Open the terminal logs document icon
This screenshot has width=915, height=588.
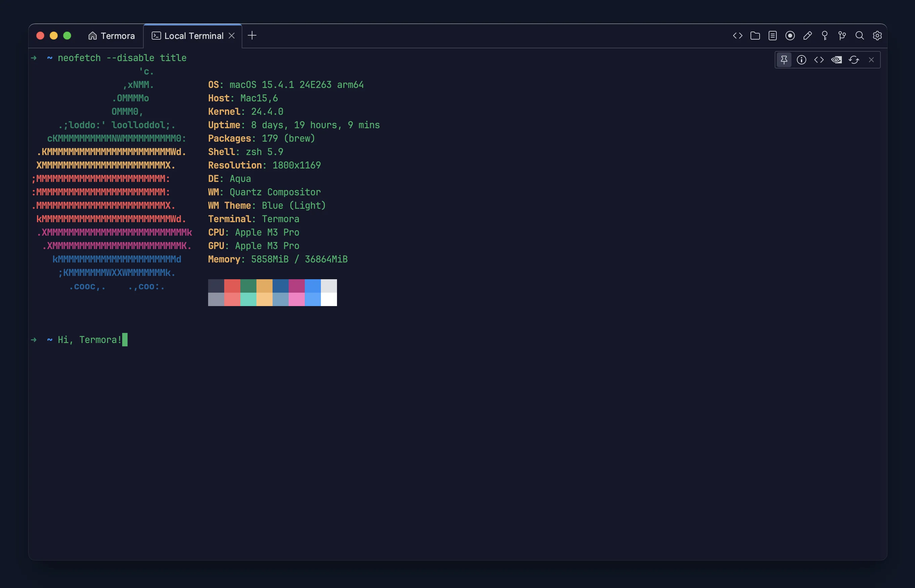[x=773, y=36]
